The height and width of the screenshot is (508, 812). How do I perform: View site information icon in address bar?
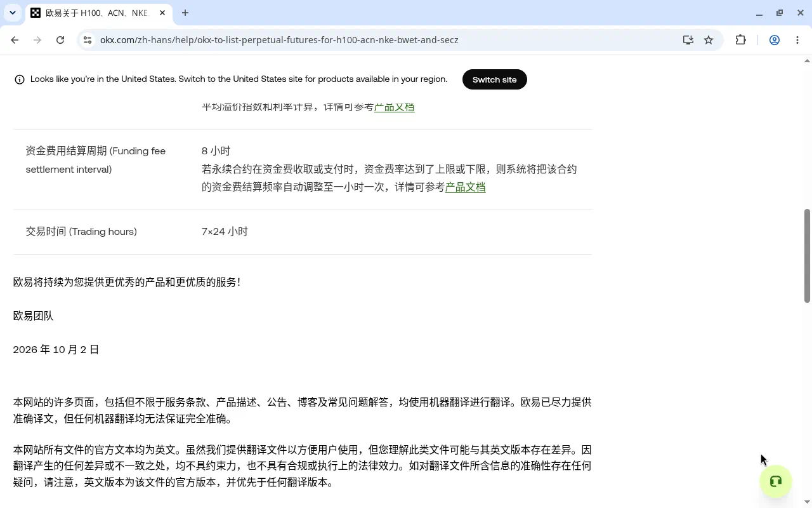[x=88, y=40]
